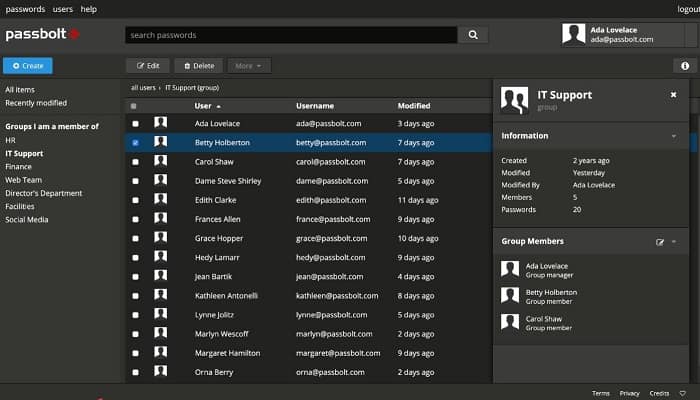Select Recently modified filter
The image size is (700, 400).
(x=36, y=103)
